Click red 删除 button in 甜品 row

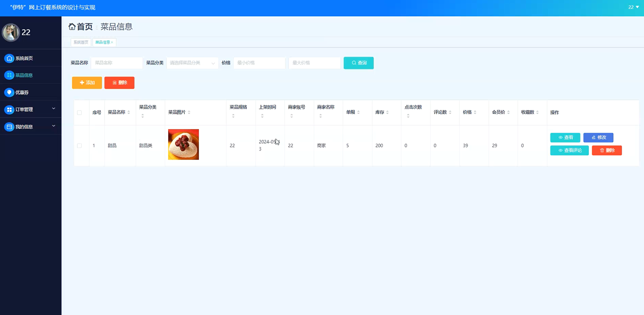pyautogui.click(x=607, y=150)
